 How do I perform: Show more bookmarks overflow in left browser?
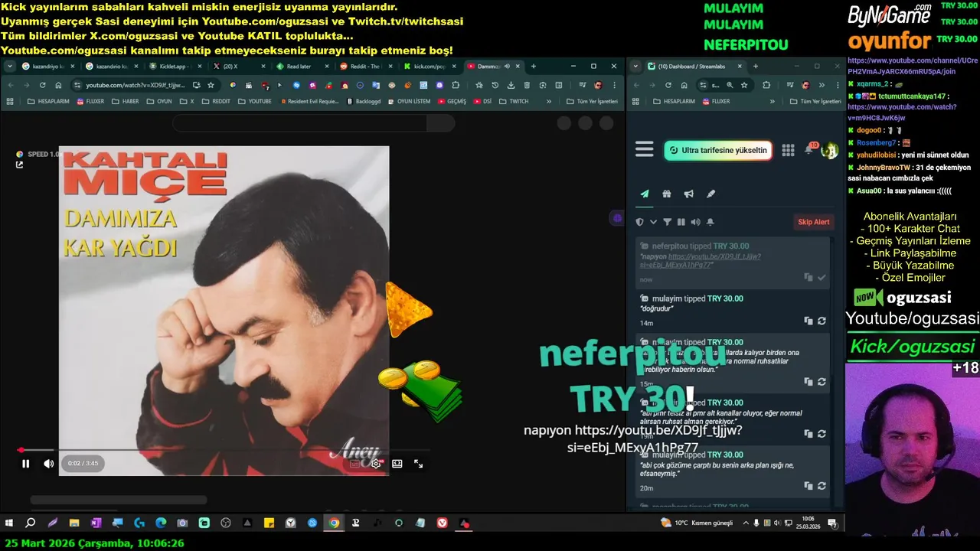549,101
